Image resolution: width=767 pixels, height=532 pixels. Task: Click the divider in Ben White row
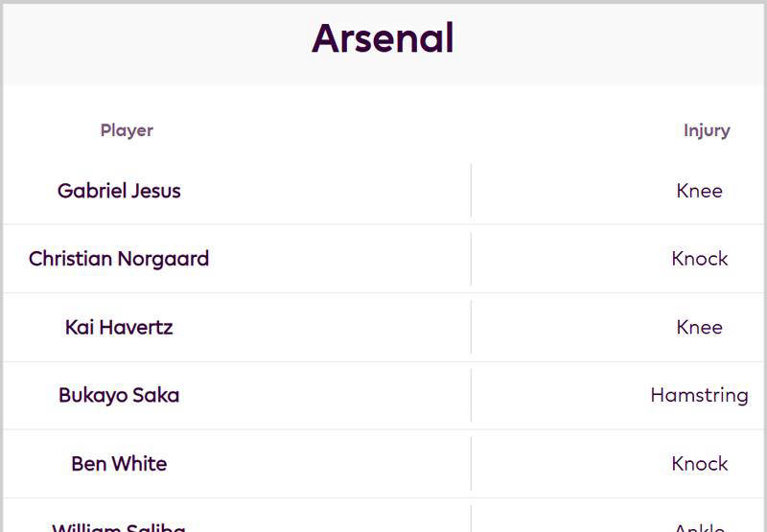pos(471,464)
